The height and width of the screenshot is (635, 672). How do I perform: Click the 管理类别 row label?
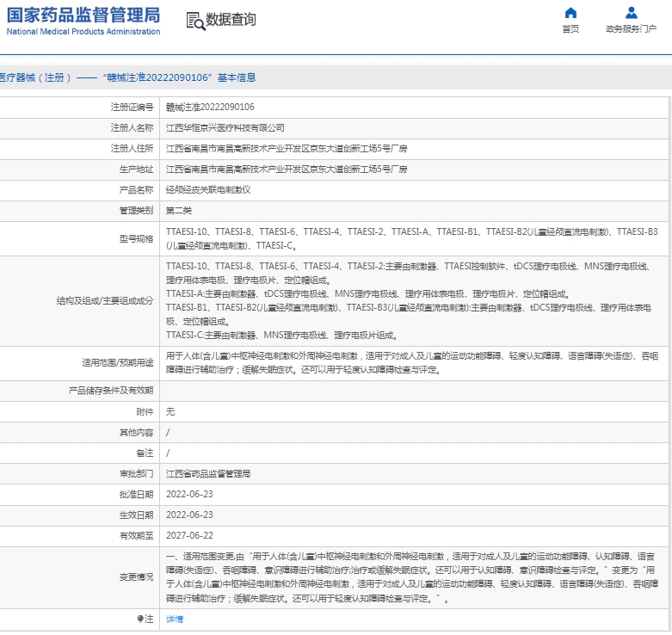tap(136, 211)
